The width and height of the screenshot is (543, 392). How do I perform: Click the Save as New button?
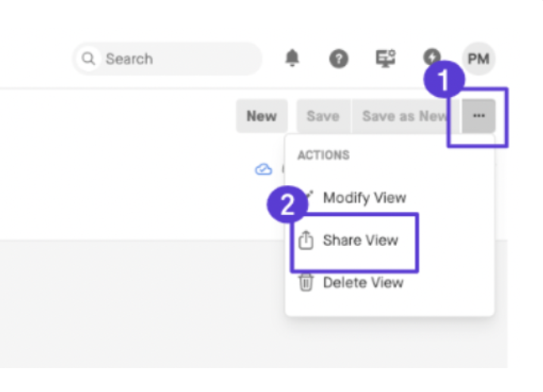405,116
